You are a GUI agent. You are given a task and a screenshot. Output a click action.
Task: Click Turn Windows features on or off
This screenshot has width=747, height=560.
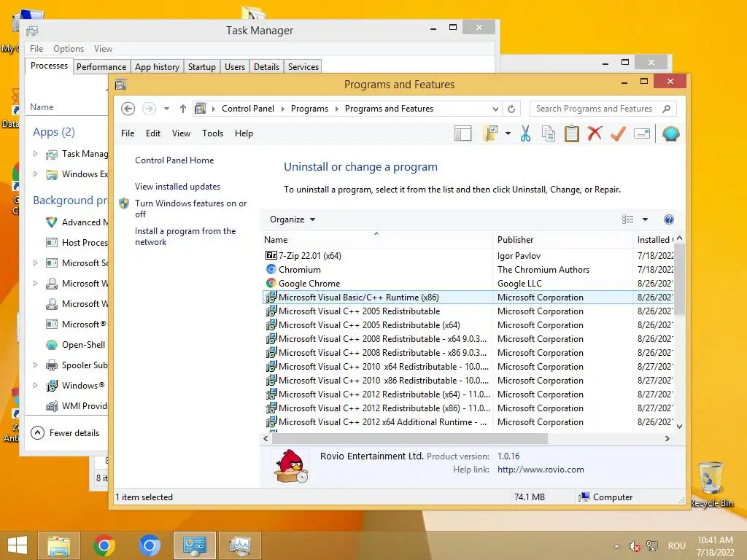(x=190, y=209)
